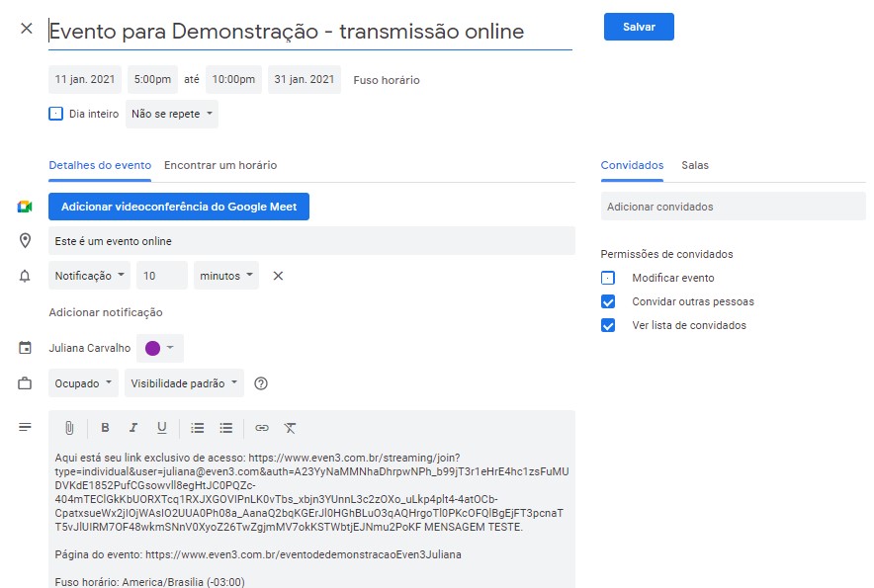Toggle italic formatting in description
The height and width of the screenshot is (588, 874).
[x=133, y=428]
